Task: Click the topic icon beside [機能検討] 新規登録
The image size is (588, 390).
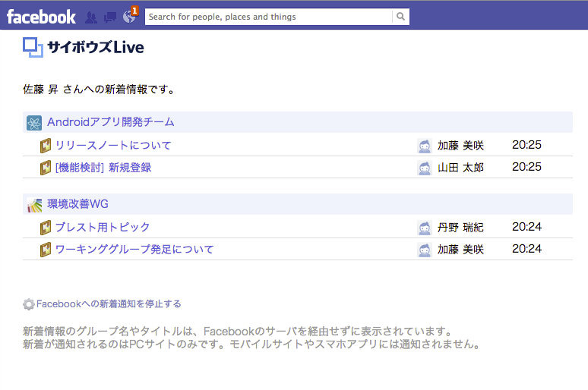Action: [x=46, y=168]
